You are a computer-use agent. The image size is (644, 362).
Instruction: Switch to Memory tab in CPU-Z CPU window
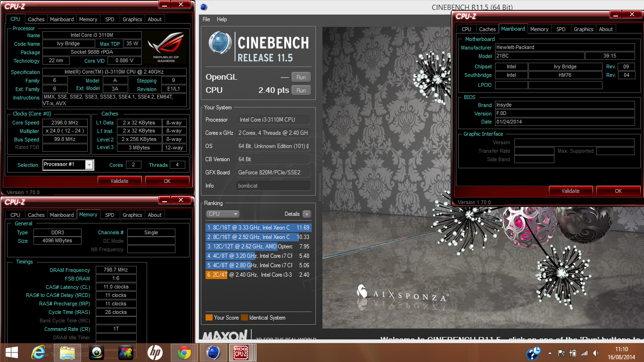click(x=88, y=19)
